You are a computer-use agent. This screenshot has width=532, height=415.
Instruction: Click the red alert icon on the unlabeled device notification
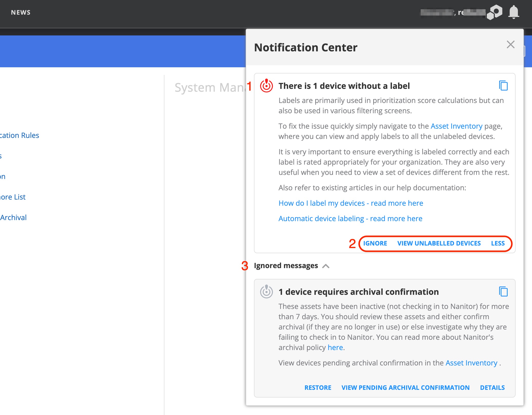(x=266, y=86)
